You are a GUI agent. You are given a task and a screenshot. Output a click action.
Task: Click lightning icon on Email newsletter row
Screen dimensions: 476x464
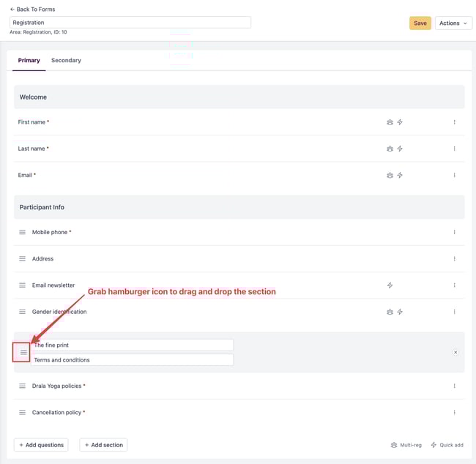point(390,285)
